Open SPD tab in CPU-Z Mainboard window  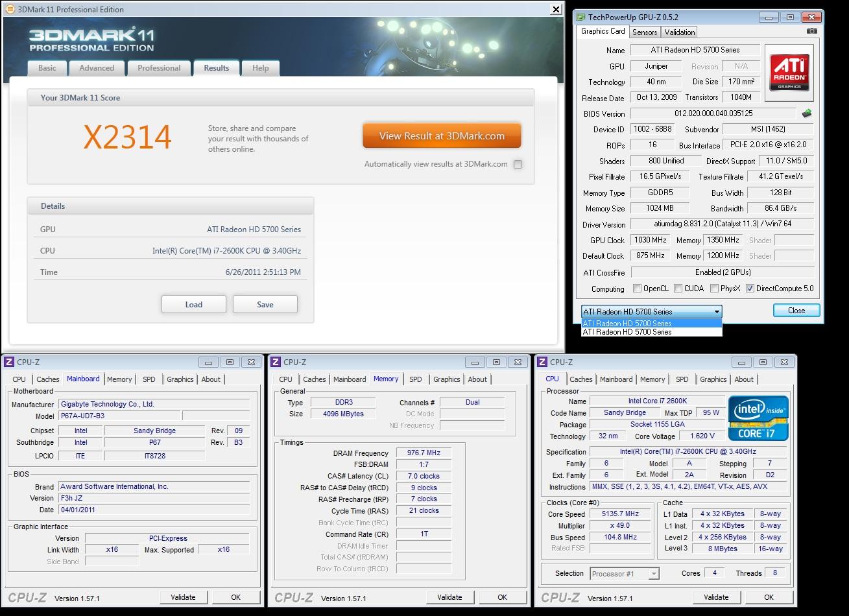[x=149, y=379]
